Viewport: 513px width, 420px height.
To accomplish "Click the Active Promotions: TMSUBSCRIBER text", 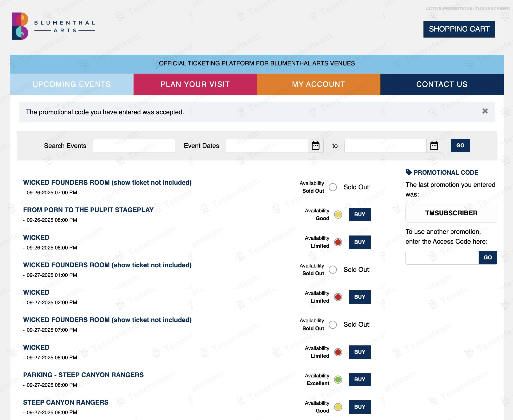I will pos(468,9).
